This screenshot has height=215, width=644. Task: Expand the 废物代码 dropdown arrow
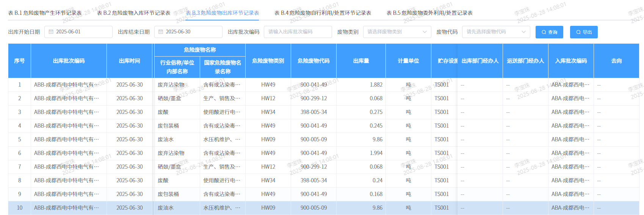pyautogui.click(x=523, y=32)
